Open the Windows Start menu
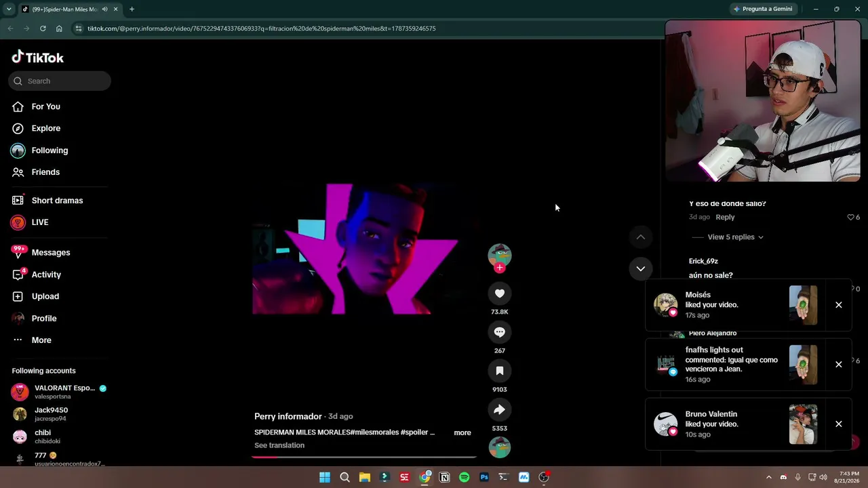 (x=325, y=477)
